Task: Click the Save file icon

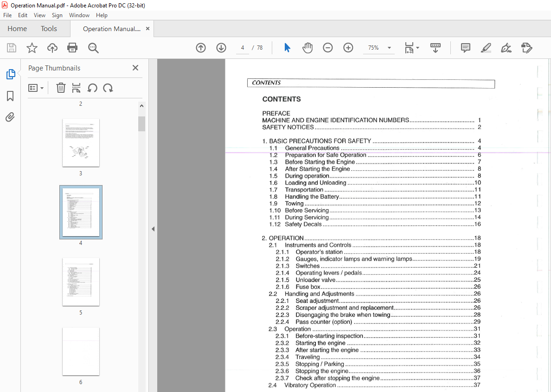Action: pyautogui.click(x=12, y=48)
